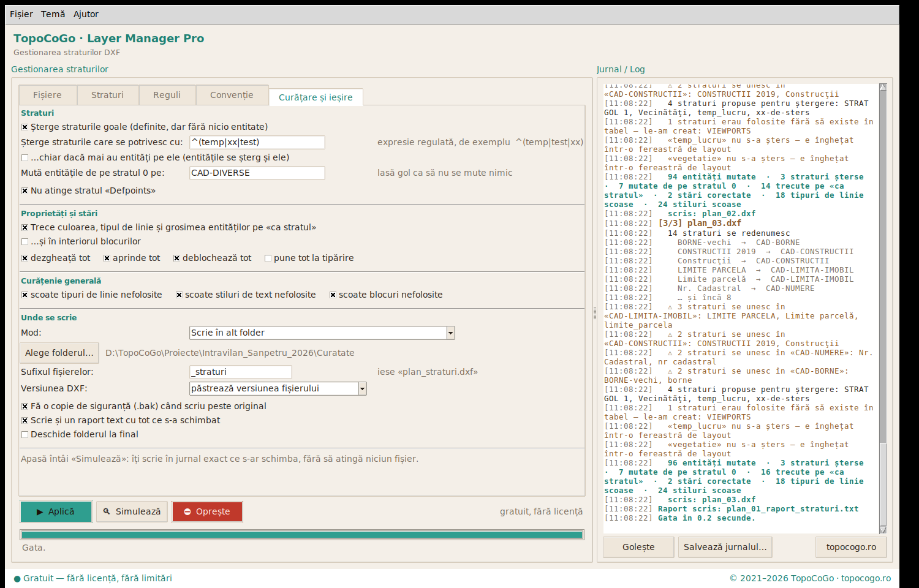Image resolution: width=919 pixels, height=588 pixels.
Task: Click the '_straturi' file suffix field
Action: [x=241, y=372]
